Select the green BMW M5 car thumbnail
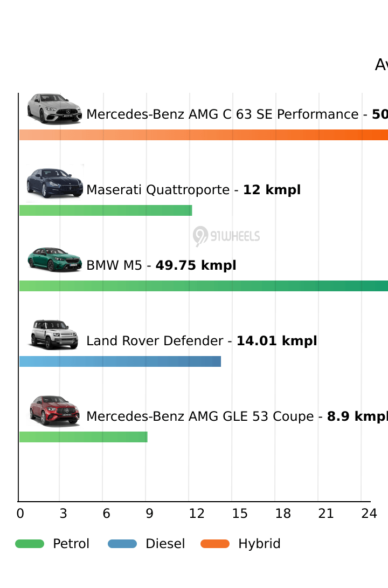This screenshot has height=588, width=388. pyautogui.click(x=54, y=259)
